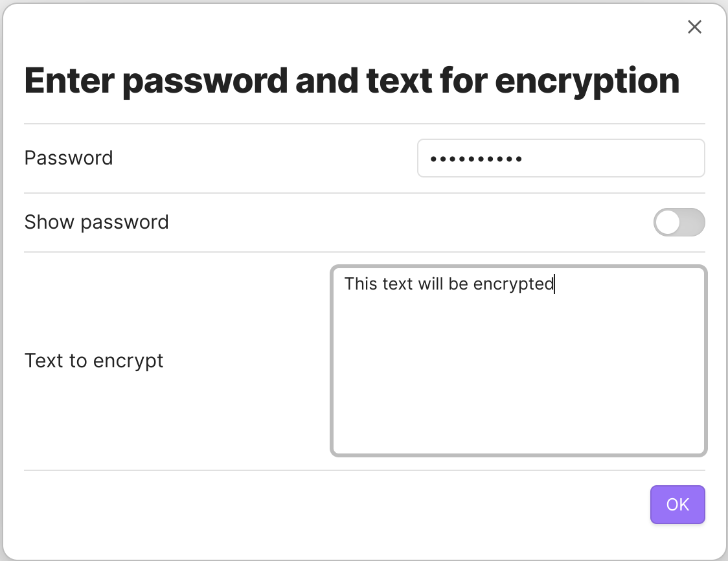Toggle the Show password switch off
Viewport: 728px width, 561px height.
click(679, 222)
